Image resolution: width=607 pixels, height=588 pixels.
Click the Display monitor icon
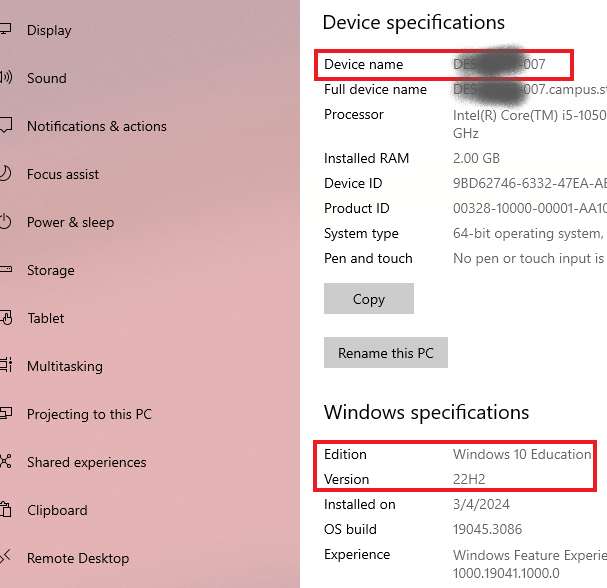click(6, 29)
